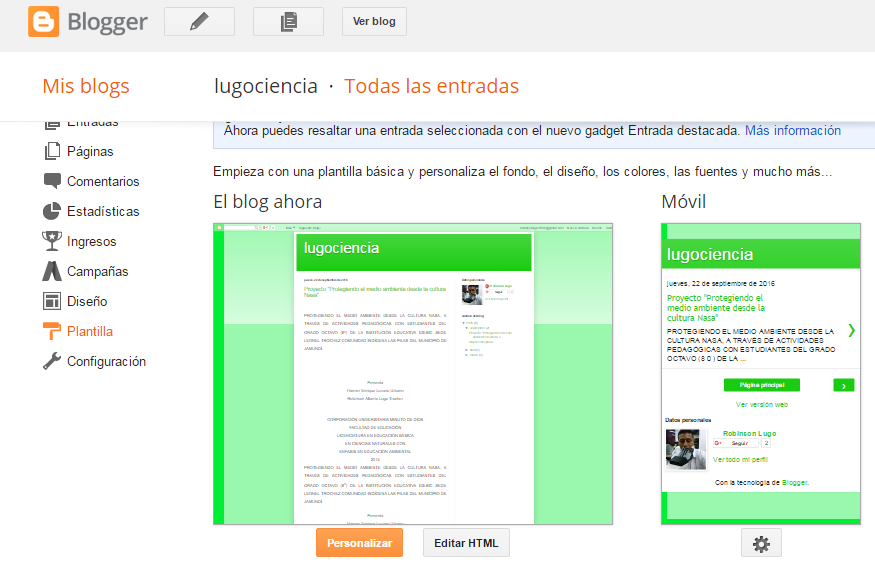Click the Plantilla paint roller icon
Image resolution: width=875 pixels, height=569 pixels.
point(52,331)
